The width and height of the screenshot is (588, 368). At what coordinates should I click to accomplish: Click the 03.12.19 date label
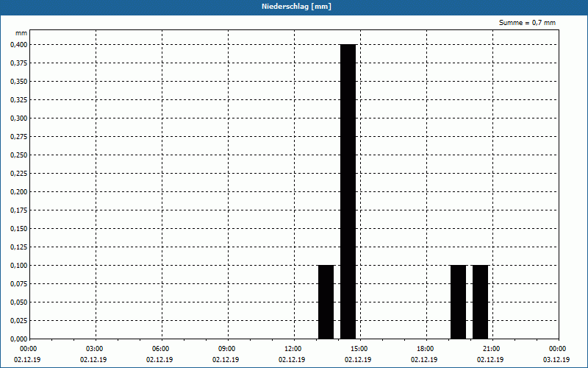point(556,360)
